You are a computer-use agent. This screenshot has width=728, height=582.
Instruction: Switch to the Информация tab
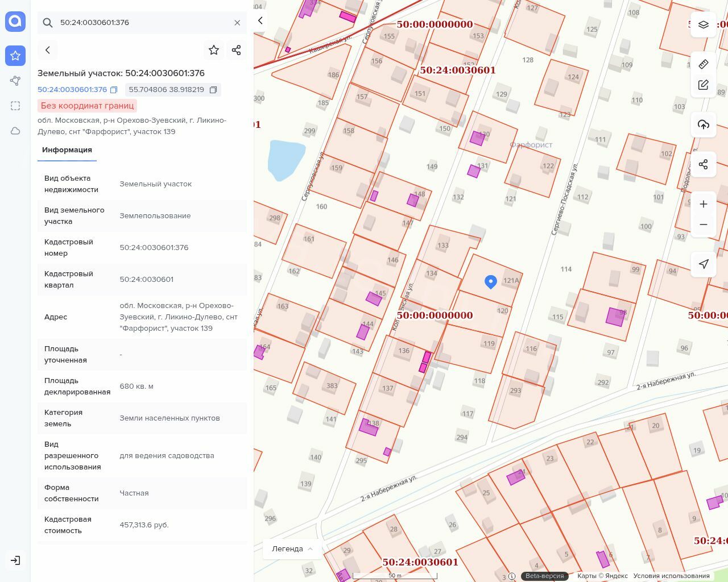[x=67, y=150]
